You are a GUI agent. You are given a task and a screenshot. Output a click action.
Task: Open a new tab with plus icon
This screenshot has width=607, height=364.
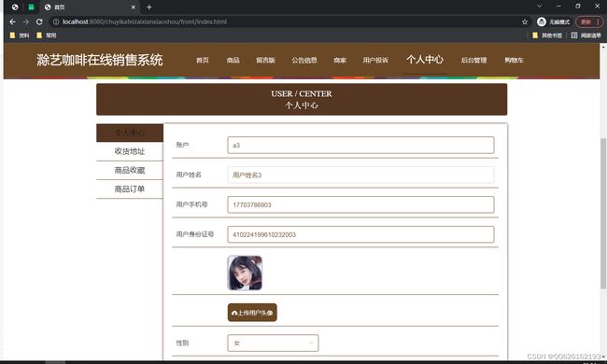click(x=149, y=7)
